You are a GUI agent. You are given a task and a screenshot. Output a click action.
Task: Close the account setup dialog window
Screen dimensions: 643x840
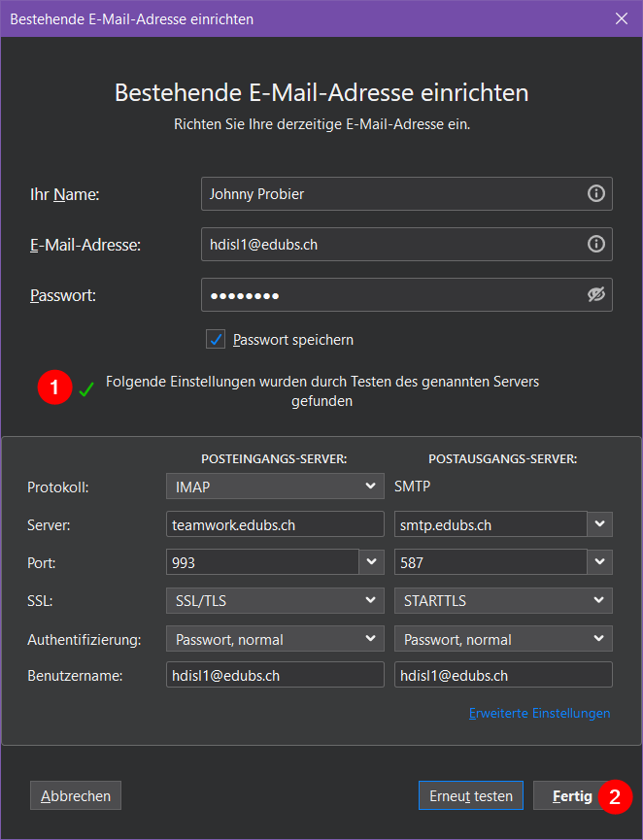click(622, 18)
